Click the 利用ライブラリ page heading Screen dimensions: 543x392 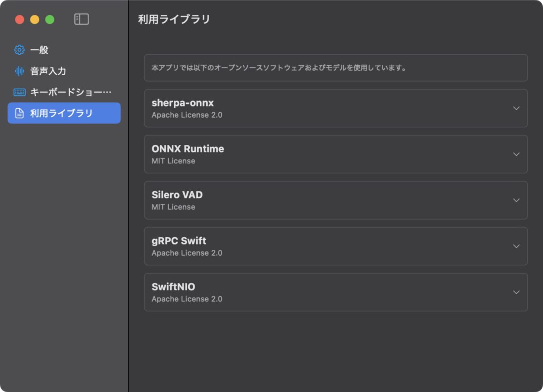(174, 19)
